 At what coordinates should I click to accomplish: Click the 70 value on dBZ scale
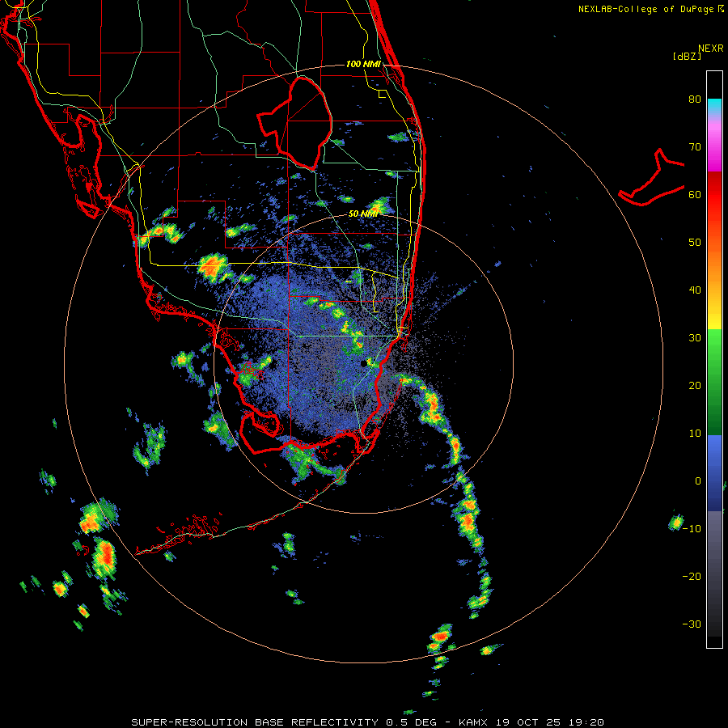pyautogui.click(x=695, y=147)
